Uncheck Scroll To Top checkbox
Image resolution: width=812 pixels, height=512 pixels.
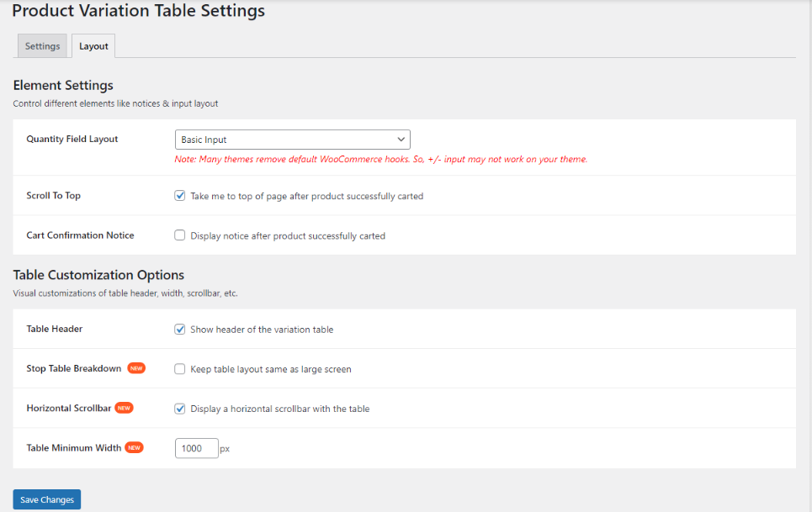click(180, 196)
